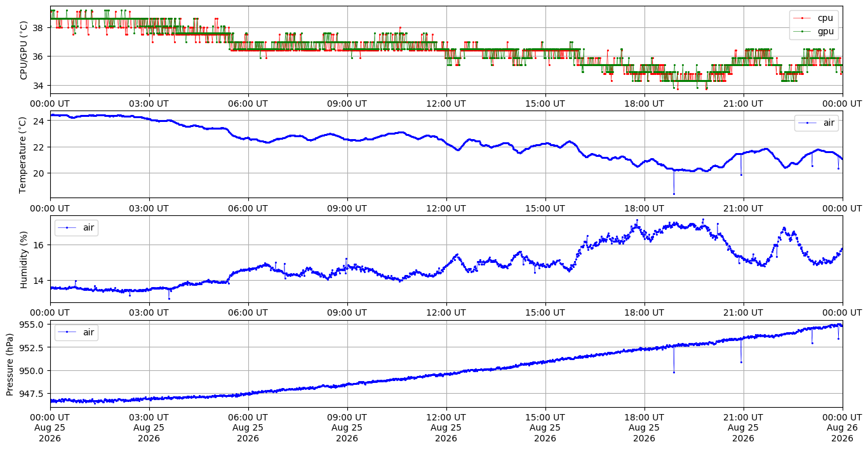Click the green gpu legend line marker

[x=803, y=31]
